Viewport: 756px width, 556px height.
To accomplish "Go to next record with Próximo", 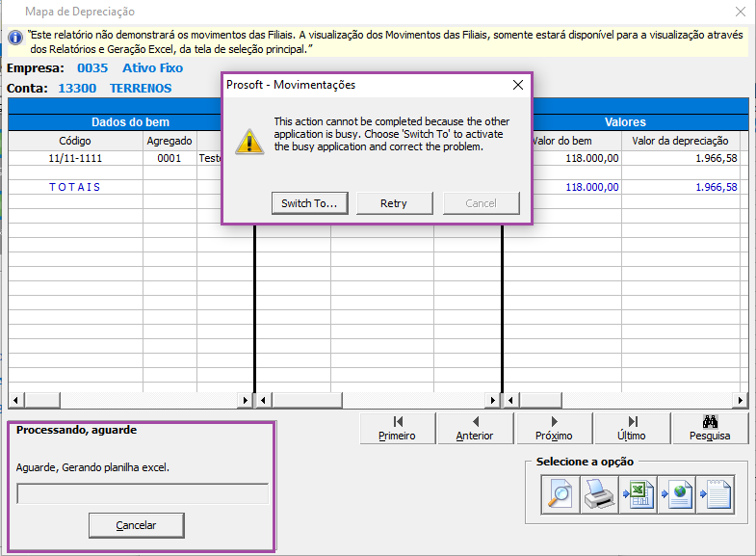I will (x=554, y=428).
